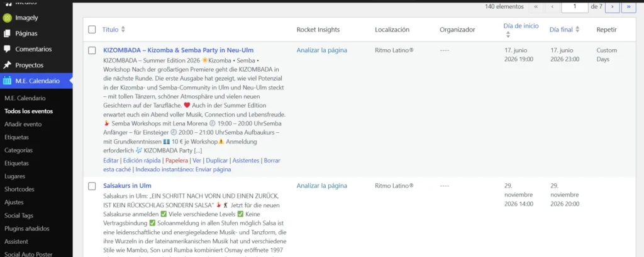Go to previous page of events
Screen dimensions: 644x257
(552, 6)
